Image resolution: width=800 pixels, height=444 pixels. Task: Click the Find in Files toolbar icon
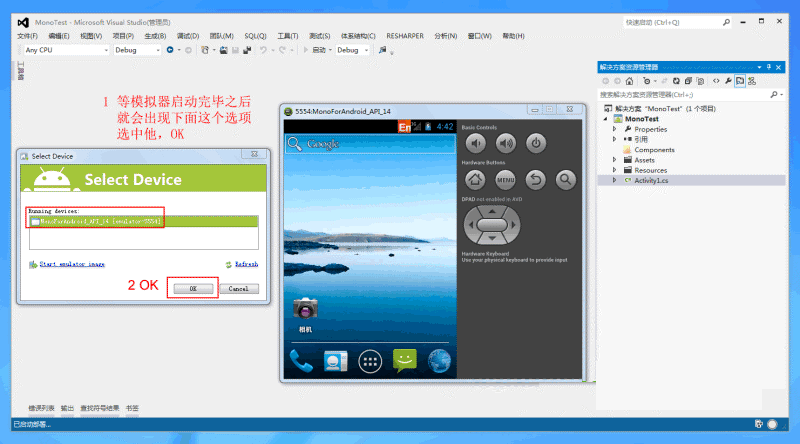coord(382,50)
